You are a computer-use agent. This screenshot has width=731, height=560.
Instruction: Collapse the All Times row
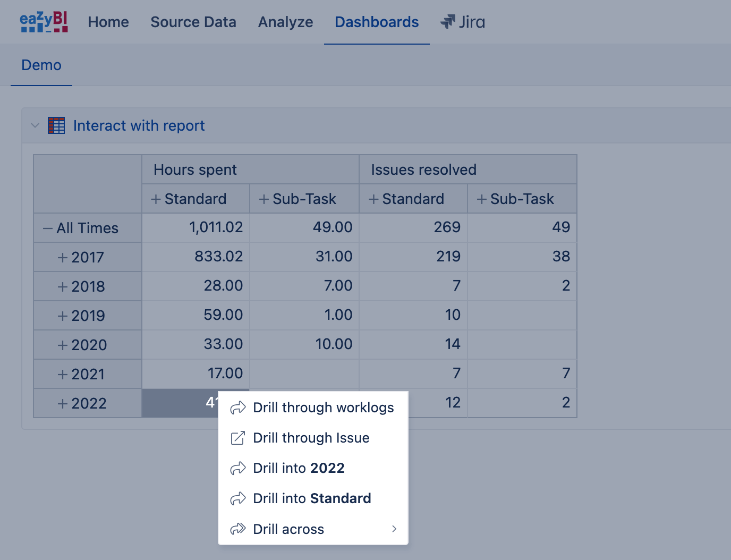[48, 228]
